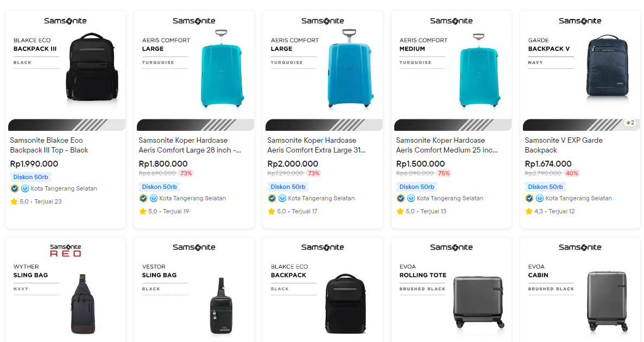Click the gold verified badge on Blakce Eco Backpack III
This screenshot has width=644, height=342.
tap(14, 188)
